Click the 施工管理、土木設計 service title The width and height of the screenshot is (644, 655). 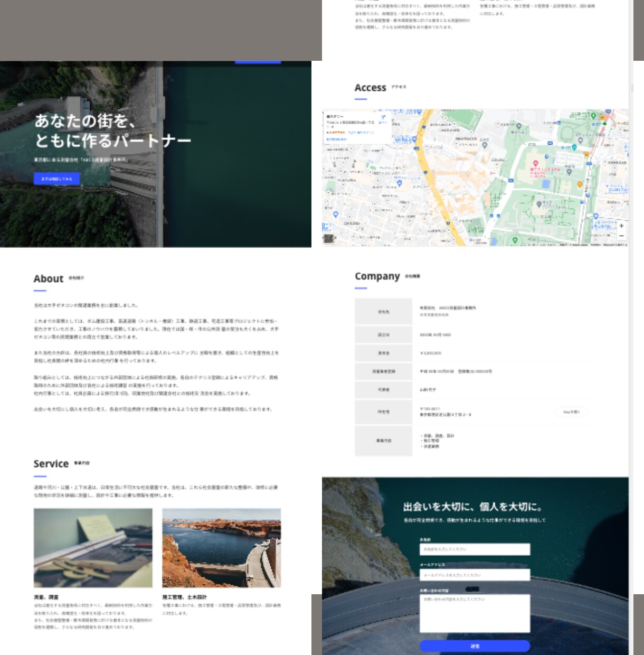click(184, 597)
